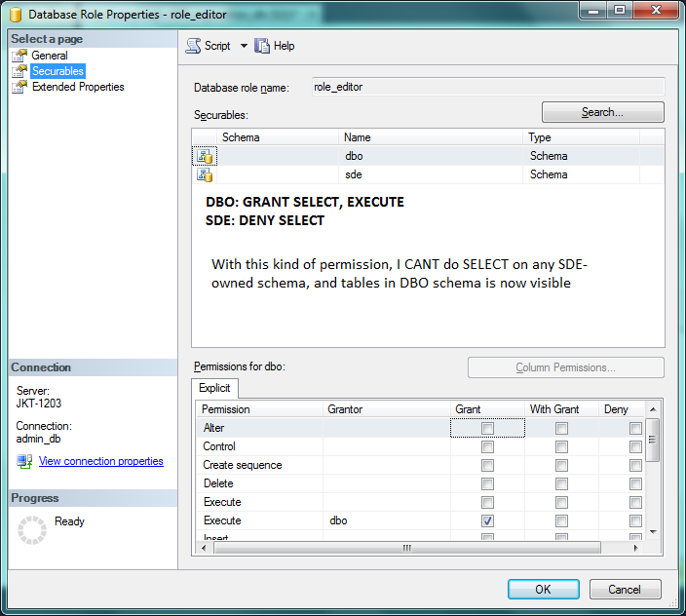This screenshot has height=616, width=686.
Task: Close the Database Role Properties window
Action: click(656, 11)
